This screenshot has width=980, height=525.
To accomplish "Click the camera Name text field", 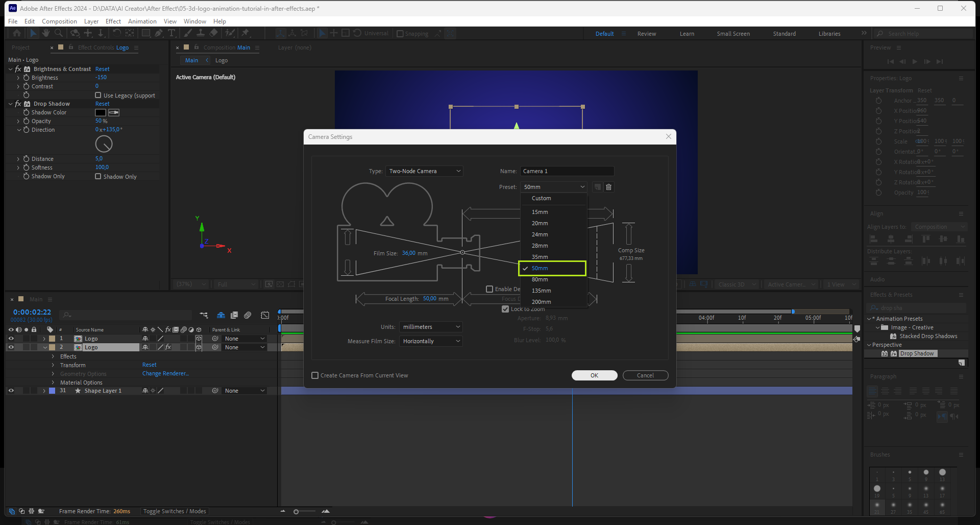I will [567, 171].
